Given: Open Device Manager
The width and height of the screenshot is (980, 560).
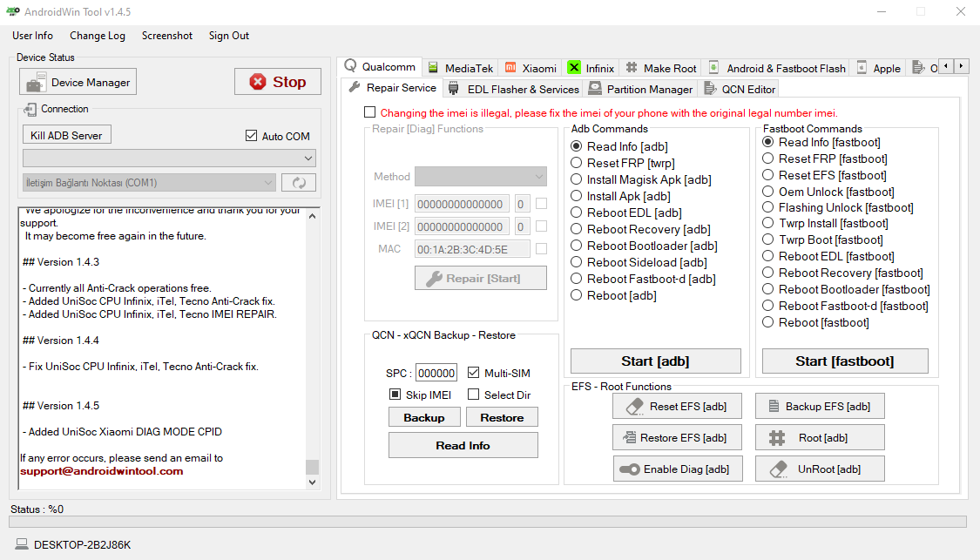Looking at the screenshot, I should [78, 83].
